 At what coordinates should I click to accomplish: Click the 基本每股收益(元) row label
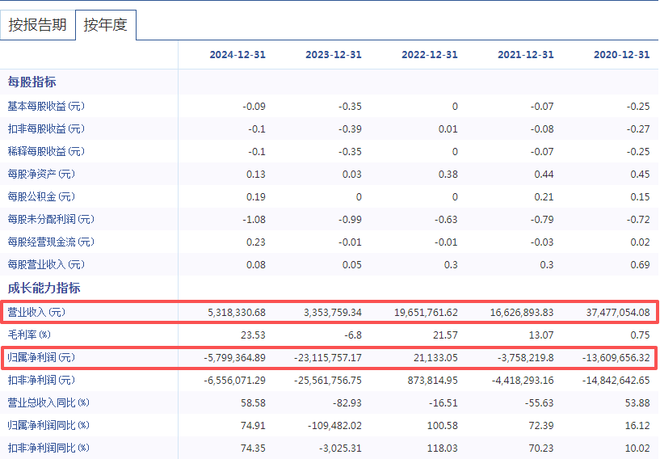point(46,106)
